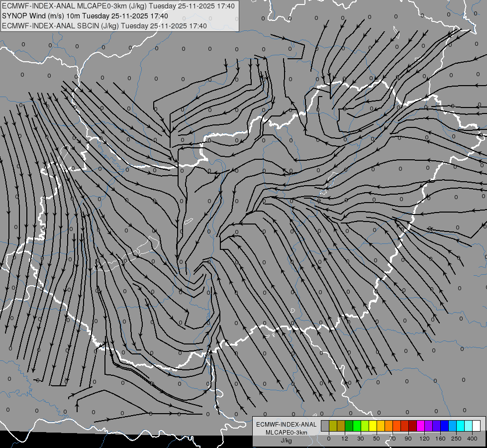Viewport: 487px width, 448px height.
Task: Choose the pure blue legend swatch
Action: click(445, 426)
